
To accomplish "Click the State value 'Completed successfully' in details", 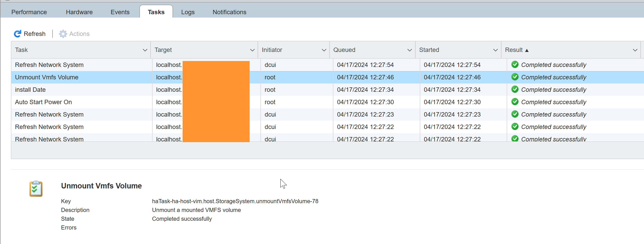I will pos(182,219).
